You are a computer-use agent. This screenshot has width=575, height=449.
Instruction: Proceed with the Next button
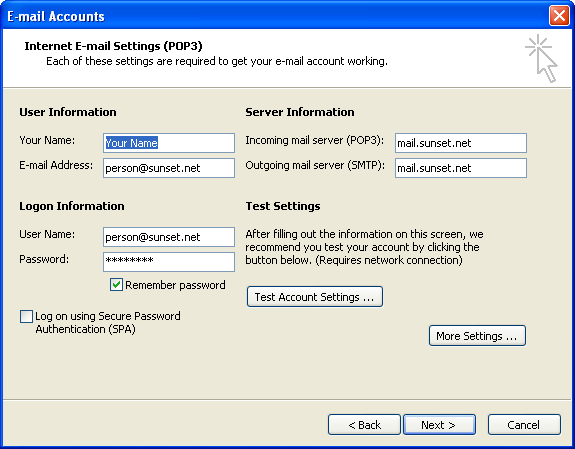click(x=439, y=425)
